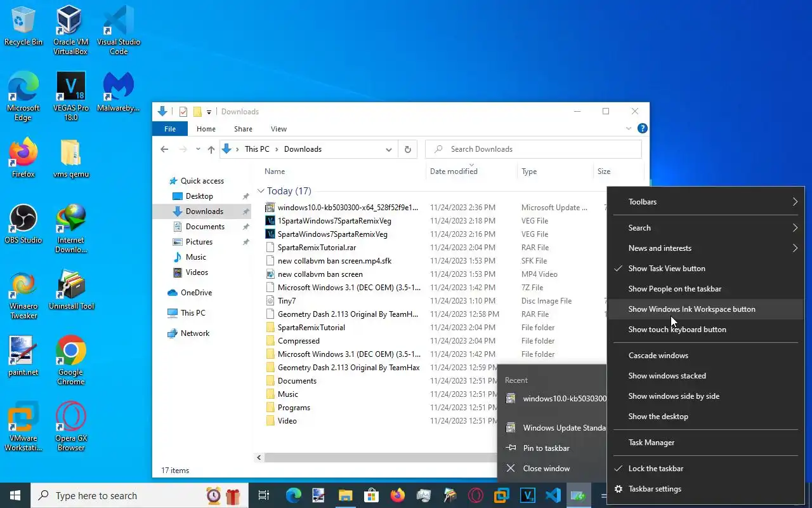Choose Show windows side by side
This screenshot has height=508, width=812.
click(x=705, y=396)
